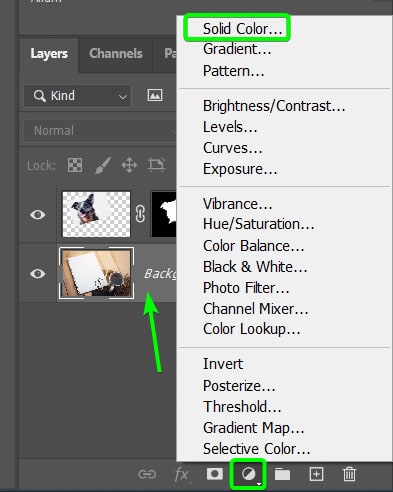393x492 pixels.
Task: Select the Background layer thumbnail
Action: coord(97,273)
